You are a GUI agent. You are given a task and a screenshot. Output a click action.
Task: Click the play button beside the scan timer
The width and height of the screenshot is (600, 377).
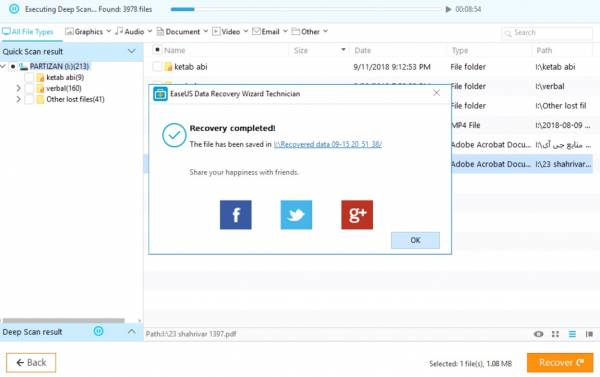coord(448,9)
